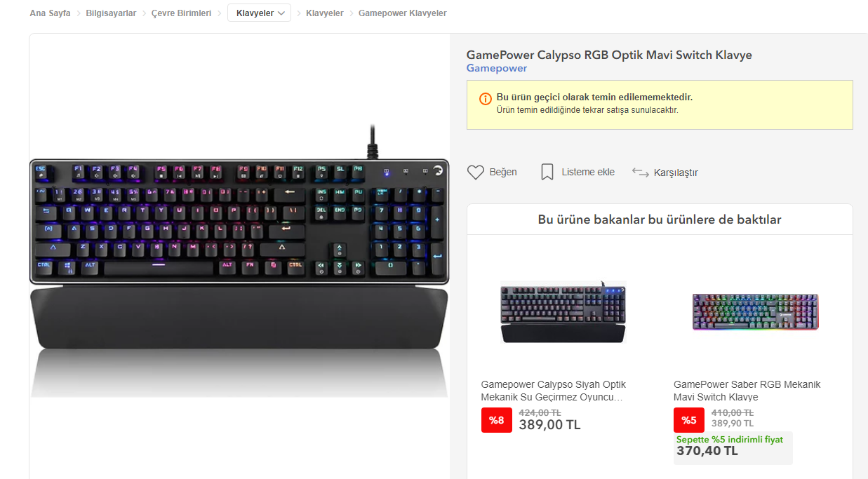The width and height of the screenshot is (868, 479).
Task: Click the Saber RGB keyboard thumbnail
Action: tap(755, 312)
